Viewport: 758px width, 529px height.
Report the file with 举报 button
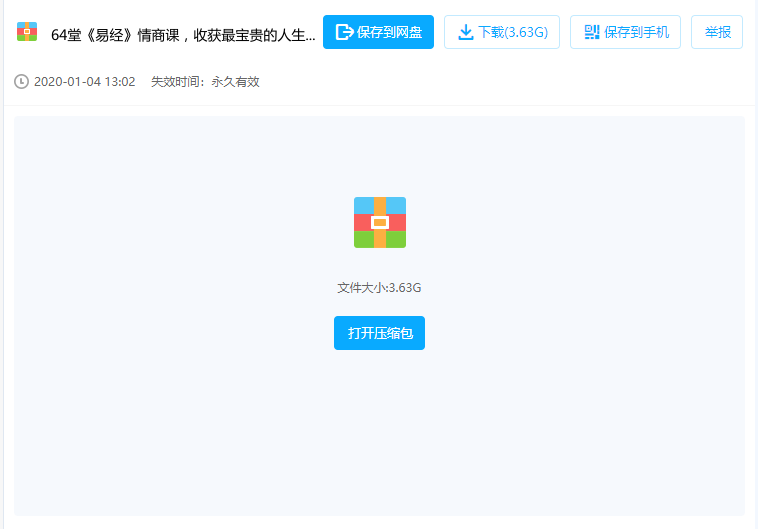tap(717, 32)
